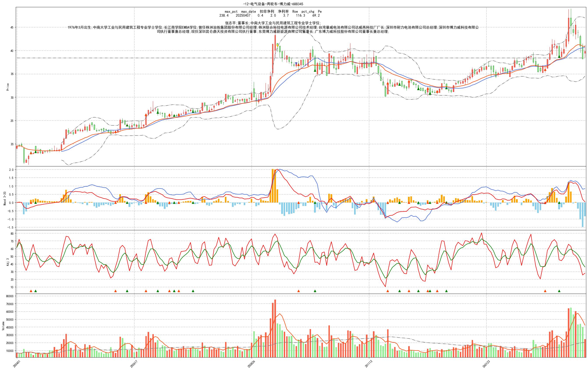Click the blue down-triangle marker on price chart
588x370 pixels.
point(296,64)
